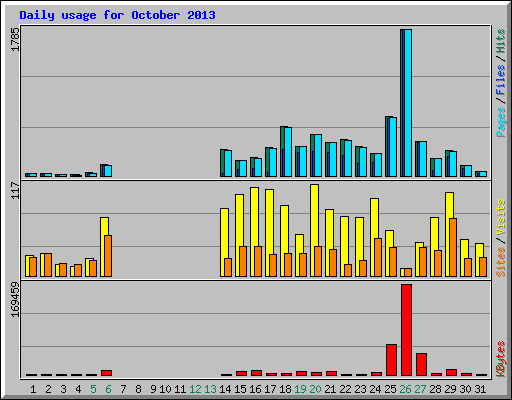The height and width of the screenshot is (400, 512).
Task: Click day 29 on the x-axis
Action: (x=450, y=389)
